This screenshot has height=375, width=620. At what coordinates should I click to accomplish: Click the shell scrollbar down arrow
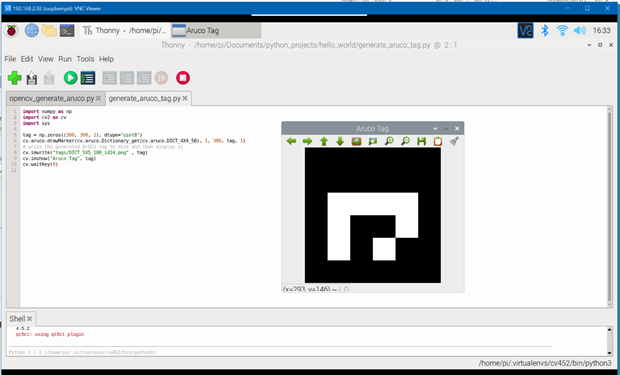[609, 353]
